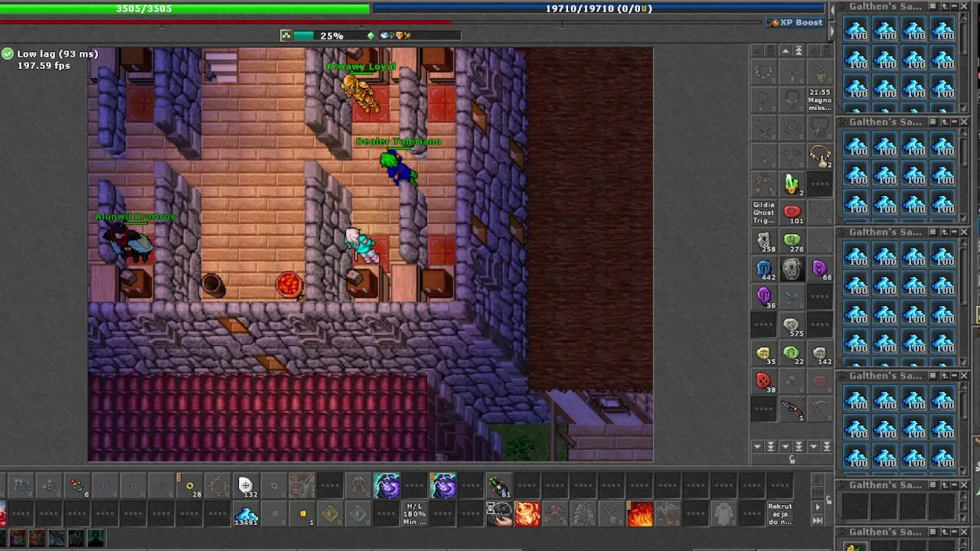Activate the XP Boost button
Viewport: 980px width, 551px height.
point(795,22)
